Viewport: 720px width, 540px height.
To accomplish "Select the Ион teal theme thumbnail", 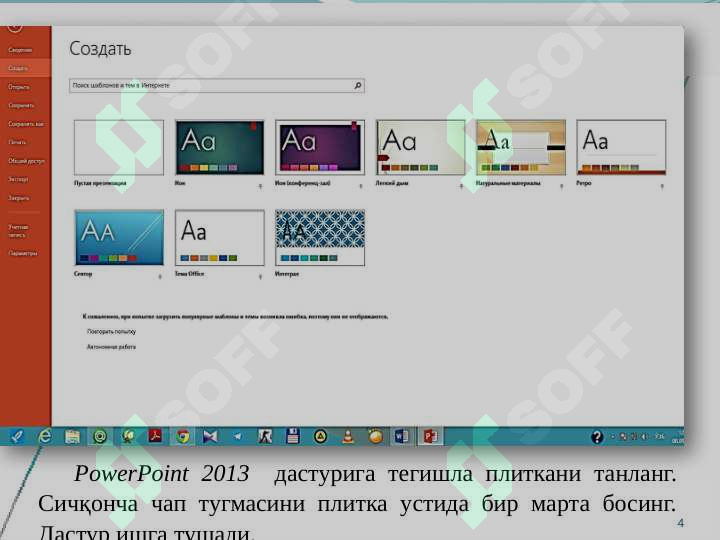I will [x=219, y=147].
